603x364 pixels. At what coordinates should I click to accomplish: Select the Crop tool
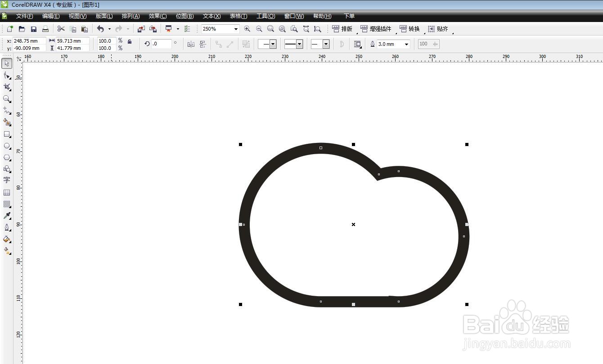point(7,87)
